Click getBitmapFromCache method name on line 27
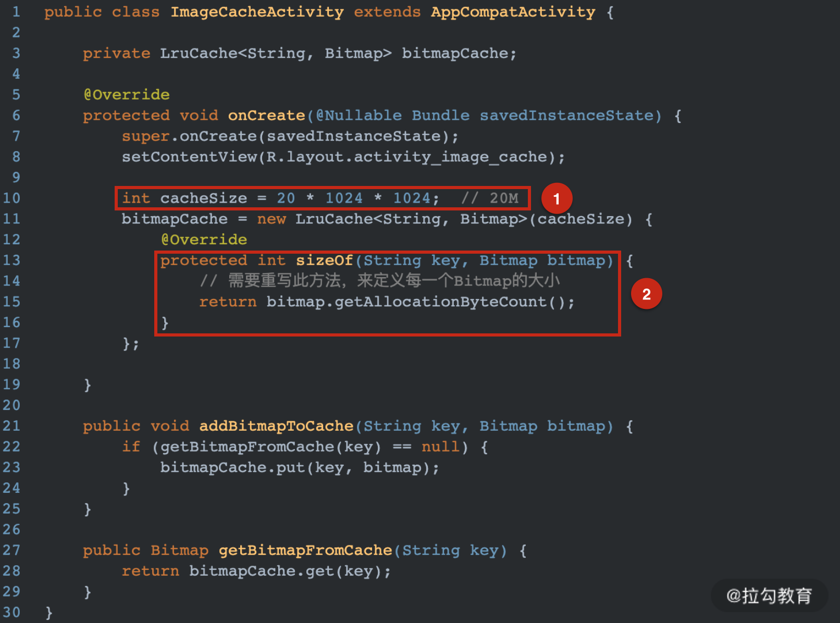840x623 pixels. (305, 551)
